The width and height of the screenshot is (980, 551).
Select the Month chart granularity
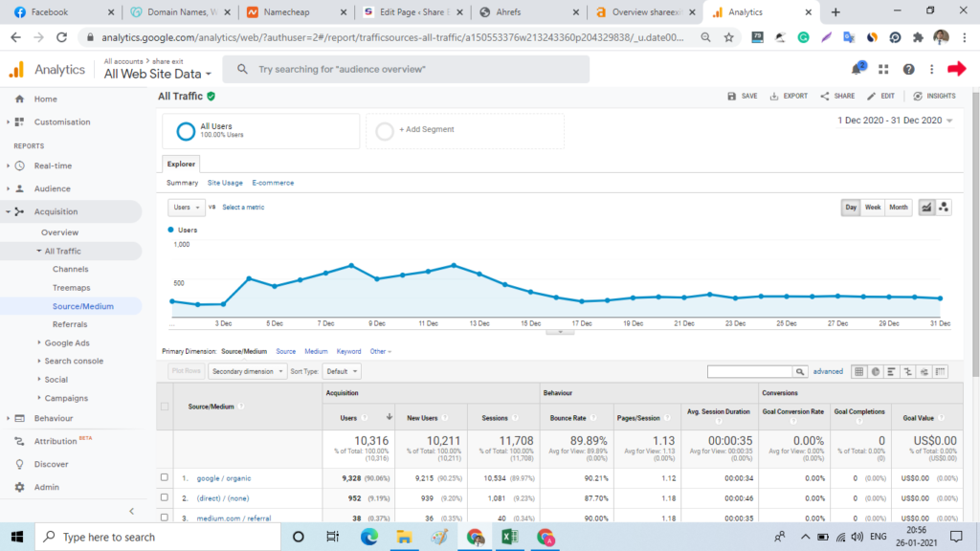898,208
